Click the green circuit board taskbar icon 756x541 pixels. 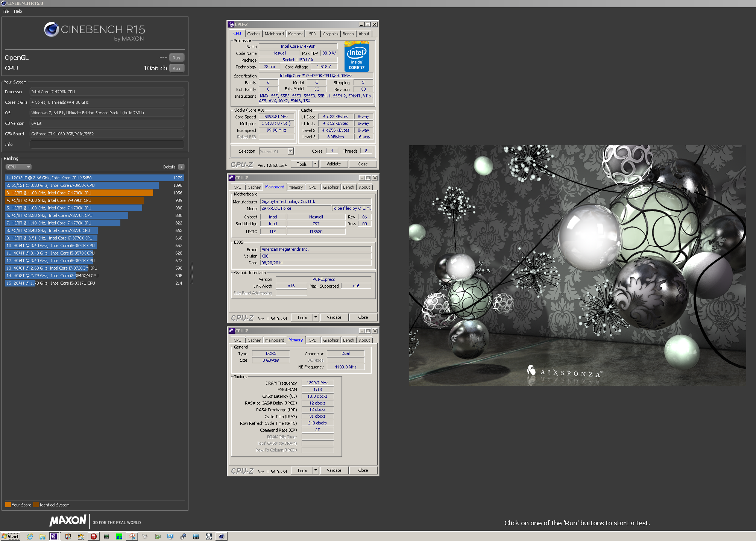(x=158, y=536)
